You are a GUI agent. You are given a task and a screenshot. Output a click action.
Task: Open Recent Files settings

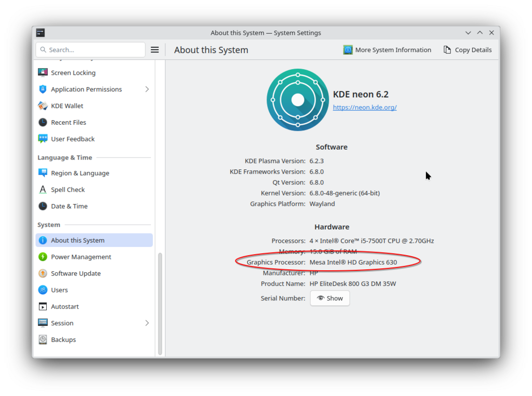(x=94, y=122)
